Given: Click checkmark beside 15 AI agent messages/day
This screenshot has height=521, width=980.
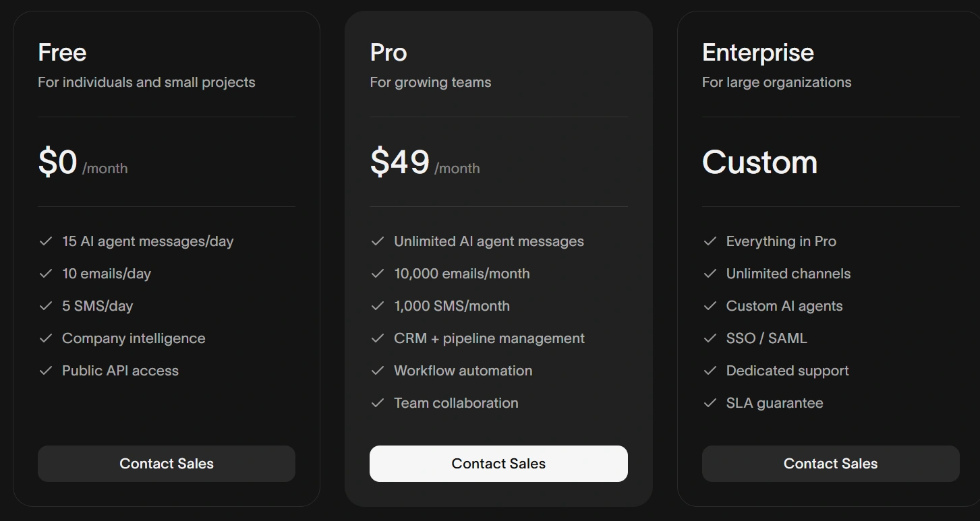Looking at the screenshot, I should pyautogui.click(x=46, y=241).
